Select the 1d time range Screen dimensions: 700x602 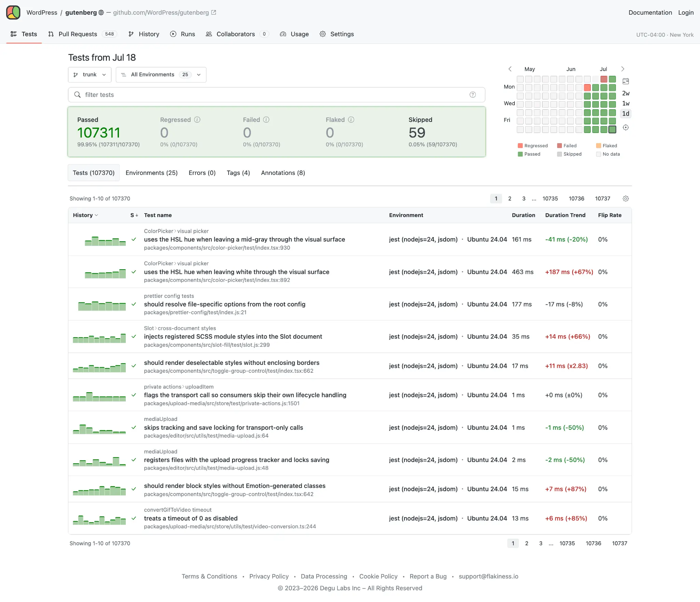tap(626, 114)
